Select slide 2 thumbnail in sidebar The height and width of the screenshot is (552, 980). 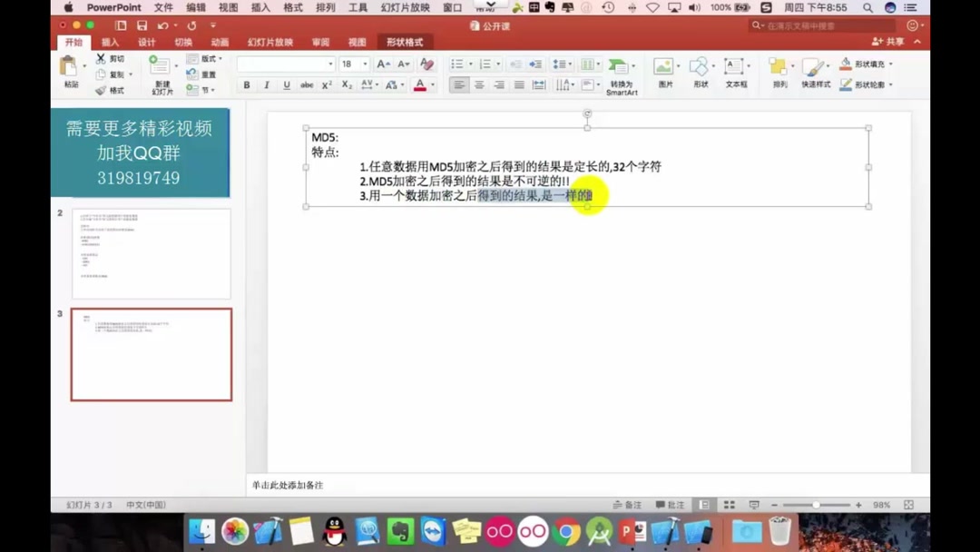point(151,252)
